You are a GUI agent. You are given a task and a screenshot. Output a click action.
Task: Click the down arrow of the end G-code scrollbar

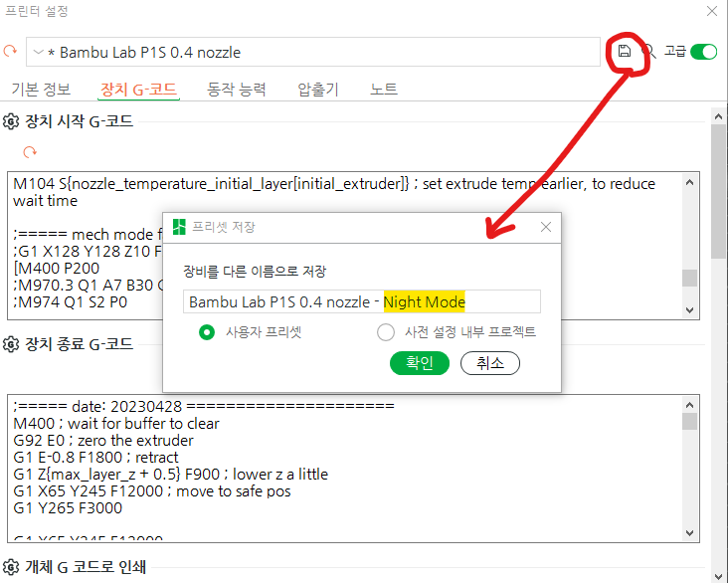(x=690, y=532)
